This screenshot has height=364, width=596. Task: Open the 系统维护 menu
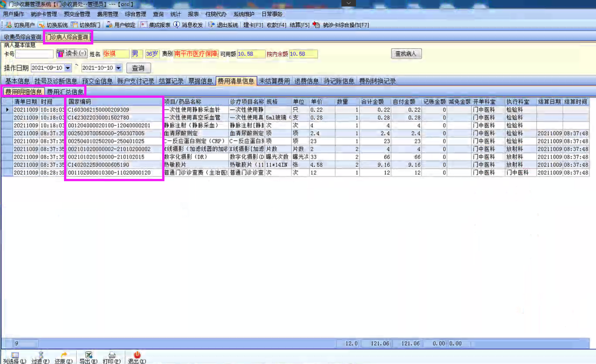244,14
